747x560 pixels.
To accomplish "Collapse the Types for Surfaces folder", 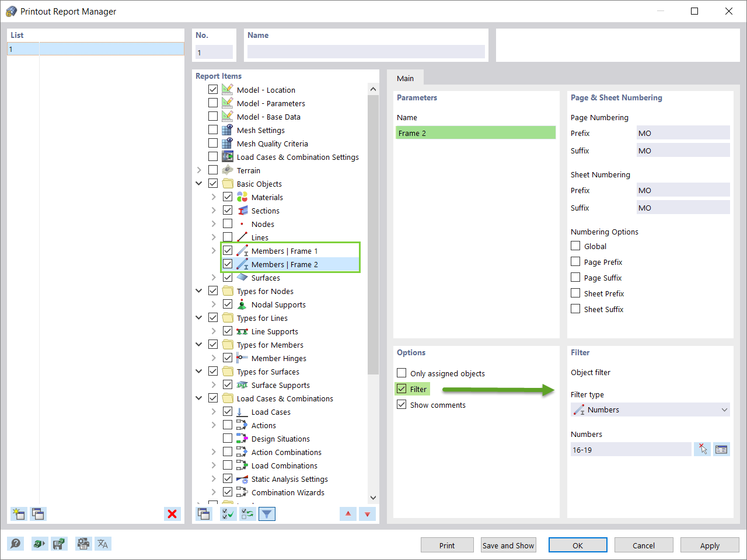I will pyautogui.click(x=199, y=372).
